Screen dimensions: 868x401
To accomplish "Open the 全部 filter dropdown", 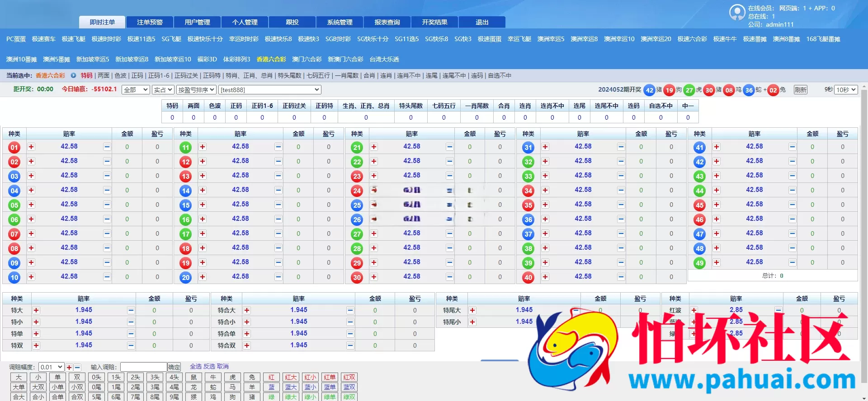I will point(136,90).
